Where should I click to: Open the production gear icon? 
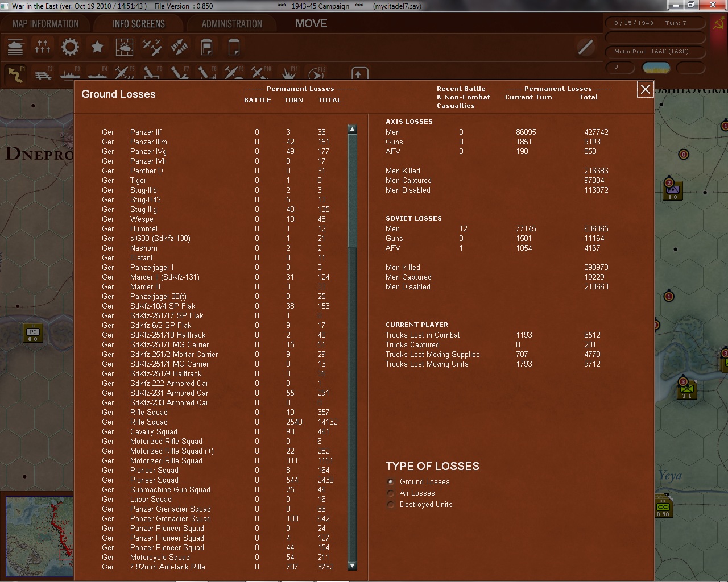point(70,47)
